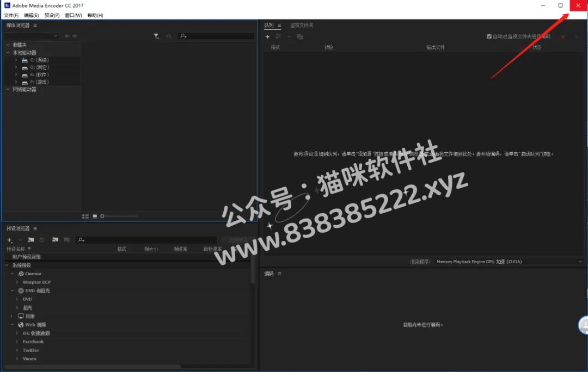Open the 渲染程序 Mercury Playback Engine dropdown
The image size is (588, 372).
tap(509, 262)
